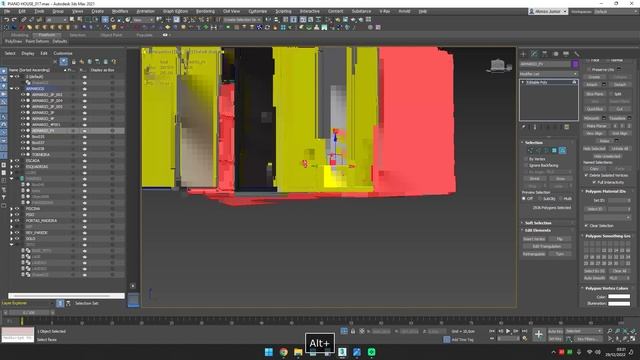Select the Move transform tool

point(105,20)
